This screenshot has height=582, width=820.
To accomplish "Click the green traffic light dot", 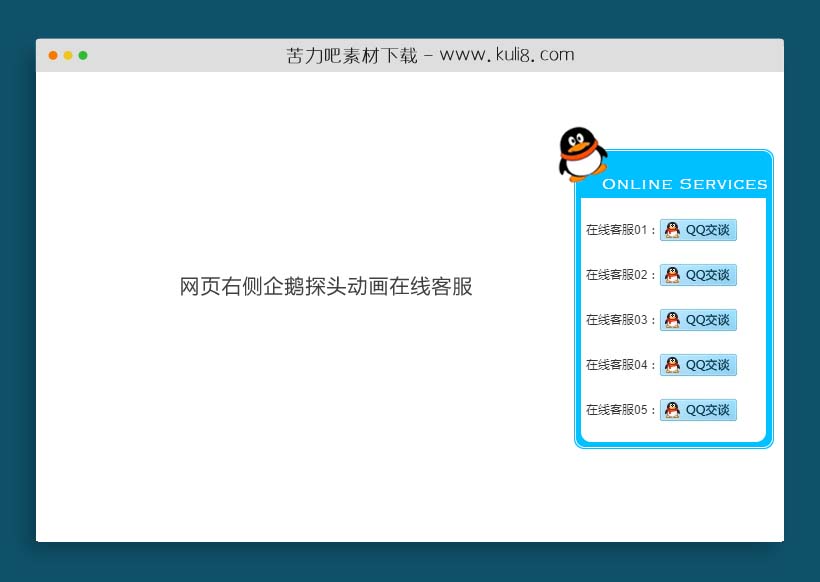I will pos(83,56).
